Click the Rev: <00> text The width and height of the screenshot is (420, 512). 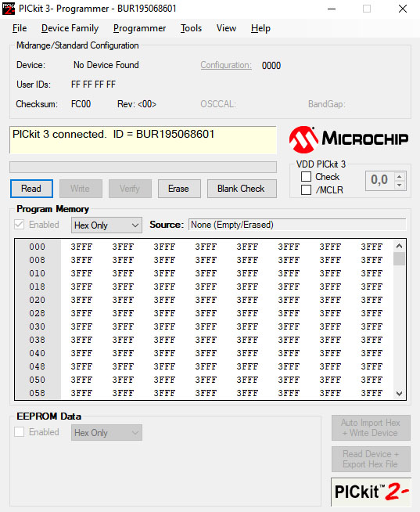[x=137, y=104]
